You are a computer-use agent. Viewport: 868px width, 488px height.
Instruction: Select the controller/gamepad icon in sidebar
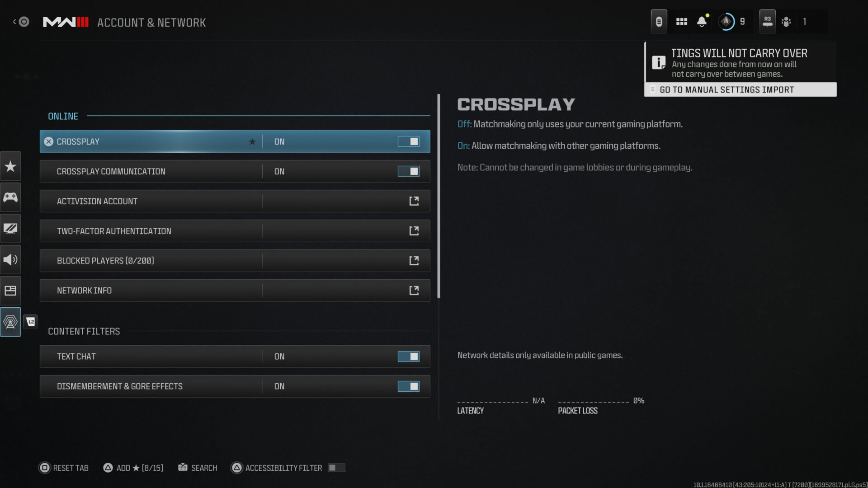[x=11, y=197]
